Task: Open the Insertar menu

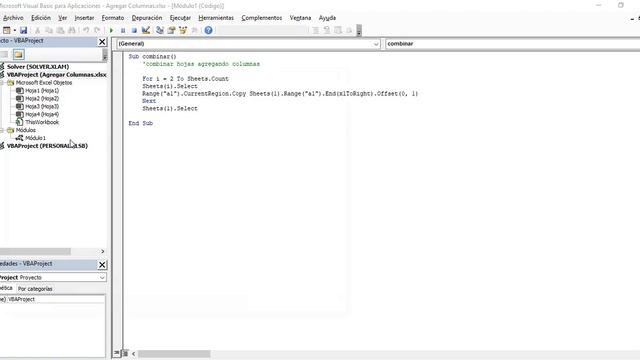Action: [84, 18]
